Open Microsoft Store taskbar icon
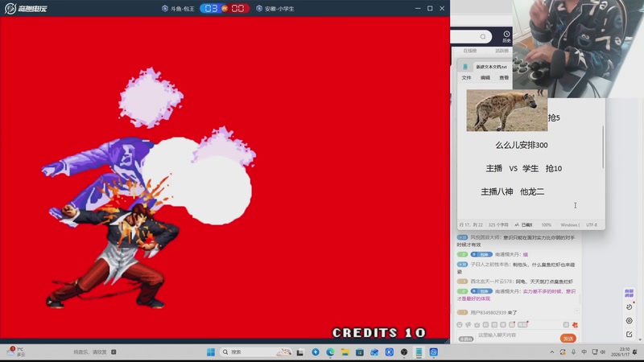 [x=360, y=352]
